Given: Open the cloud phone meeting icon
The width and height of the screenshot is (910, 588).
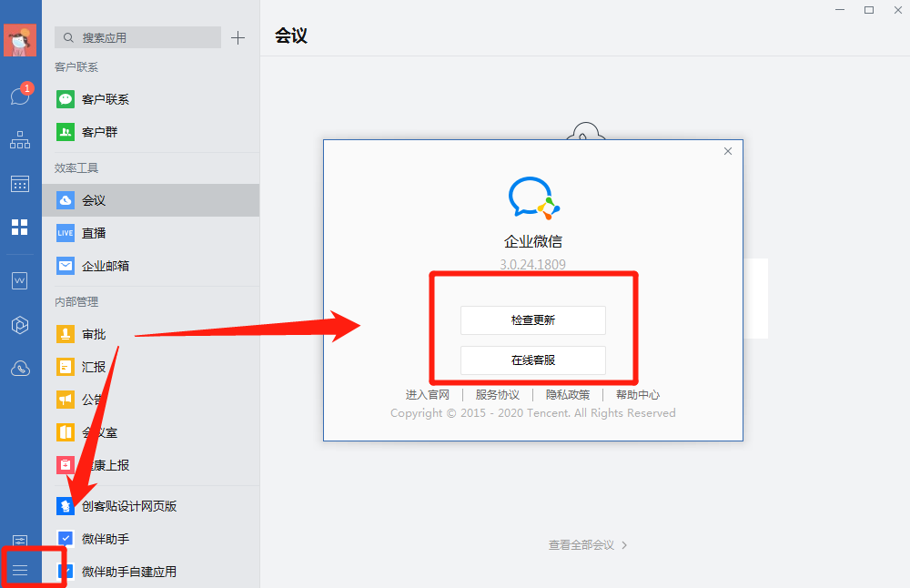Looking at the screenshot, I should tap(20, 368).
